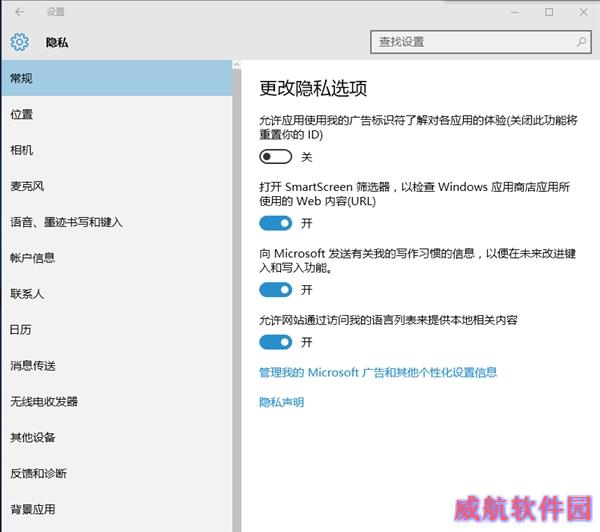The width and height of the screenshot is (600, 532).
Task: Open the 位置 privacy section
Action: click(117, 114)
